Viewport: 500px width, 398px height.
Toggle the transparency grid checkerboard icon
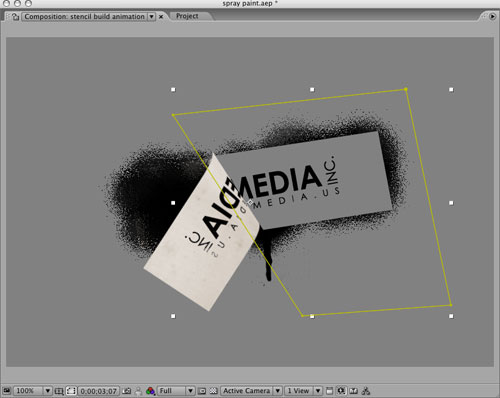[214, 391]
